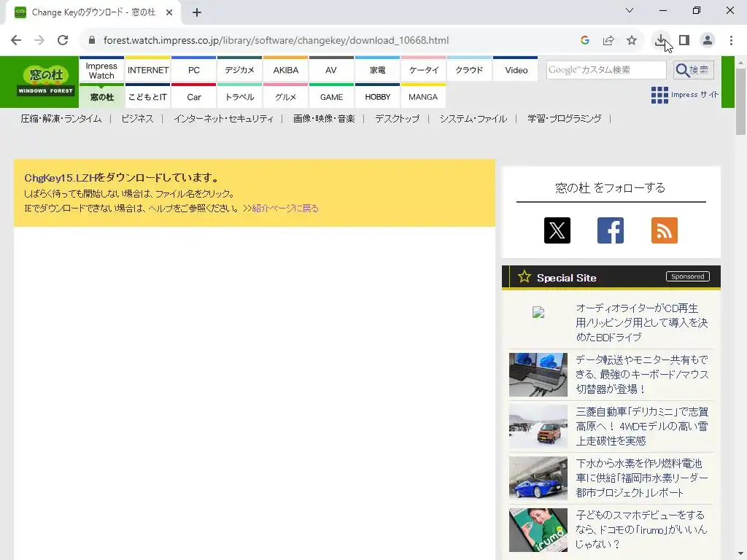Click the irumo ad thumbnail
The height and width of the screenshot is (560, 747).
point(538,530)
